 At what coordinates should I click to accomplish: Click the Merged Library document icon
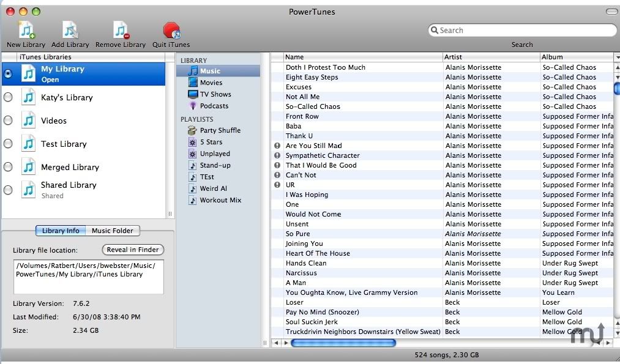[29, 167]
